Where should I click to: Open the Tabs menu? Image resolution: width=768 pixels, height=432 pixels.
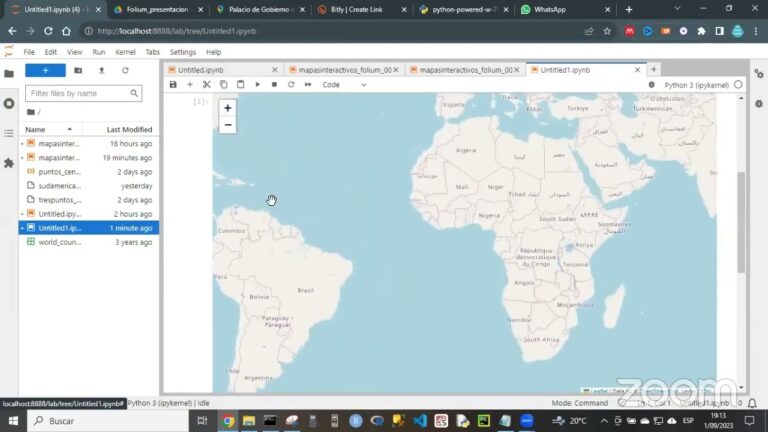point(152,52)
